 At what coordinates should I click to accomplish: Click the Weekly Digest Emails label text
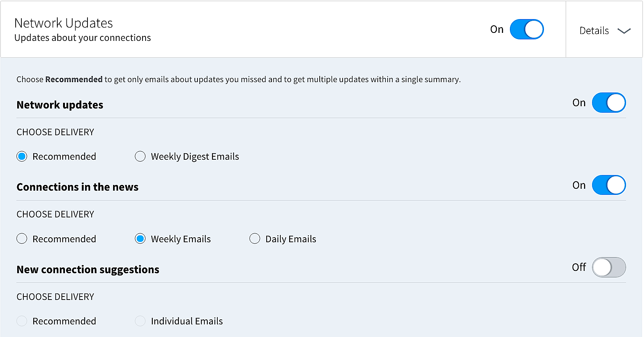pos(195,157)
